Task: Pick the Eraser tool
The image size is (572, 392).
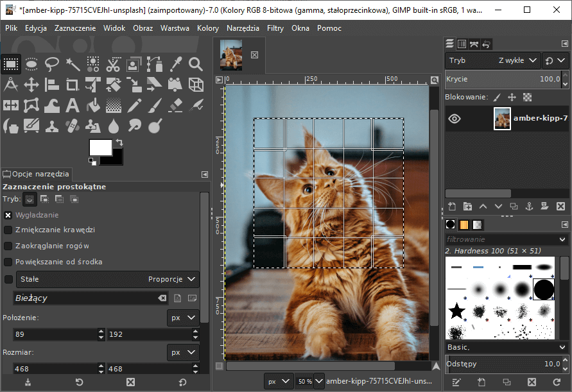Action: [x=175, y=105]
